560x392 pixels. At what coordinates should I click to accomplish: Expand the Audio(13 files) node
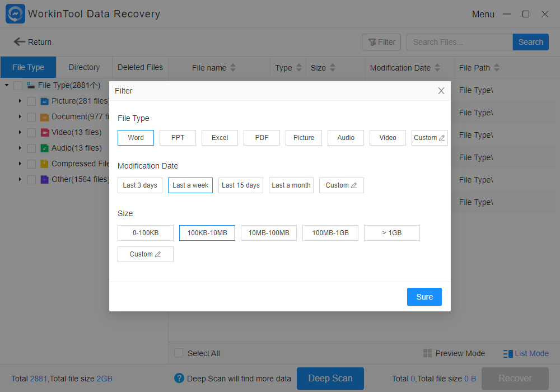pos(20,148)
